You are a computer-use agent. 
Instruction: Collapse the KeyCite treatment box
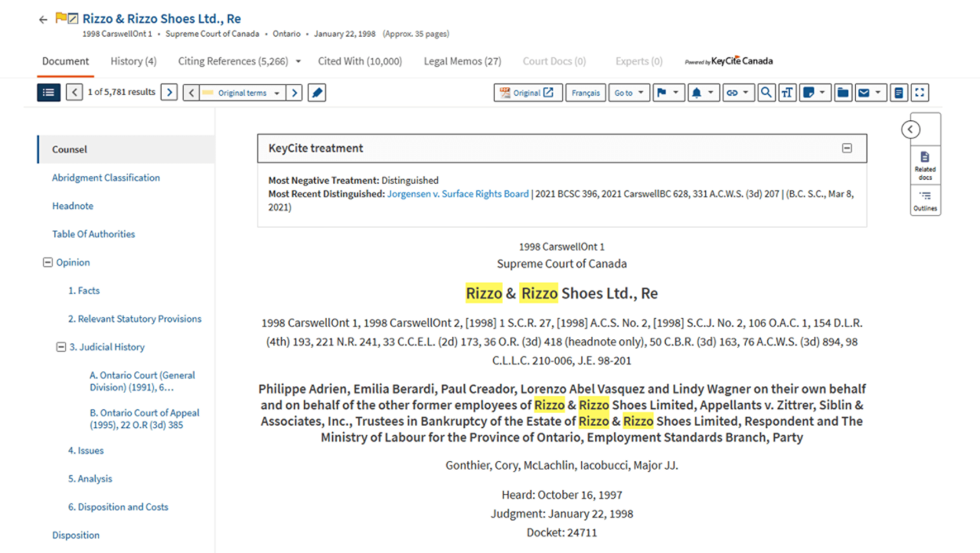pyautogui.click(x=847, y=149)
